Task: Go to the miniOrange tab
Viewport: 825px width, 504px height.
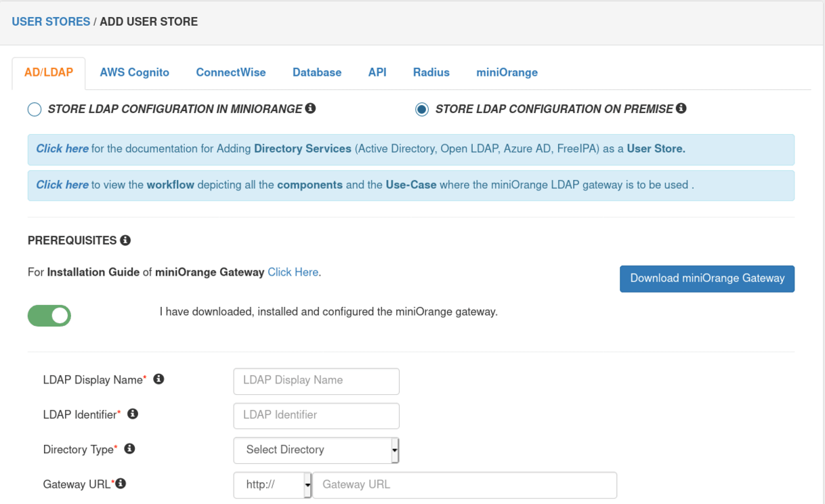Action: click(507, 72)
